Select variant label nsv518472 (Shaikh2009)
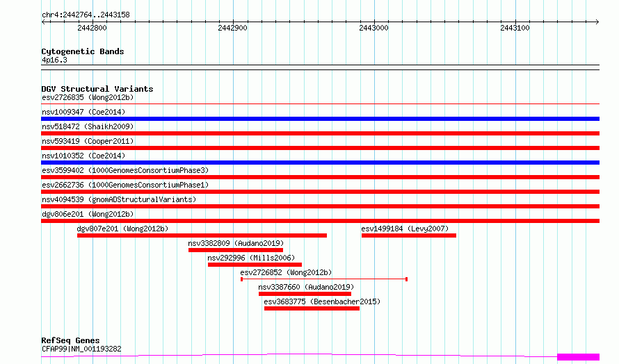The width and height of the screenshot is (619, 364). pyautogui.click(x=88, y=126)
